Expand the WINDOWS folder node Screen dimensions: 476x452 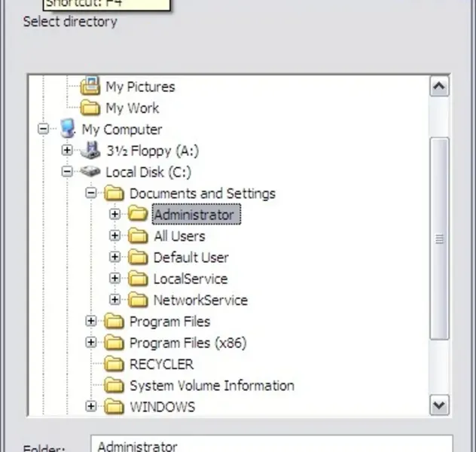(x=91, y=407)
